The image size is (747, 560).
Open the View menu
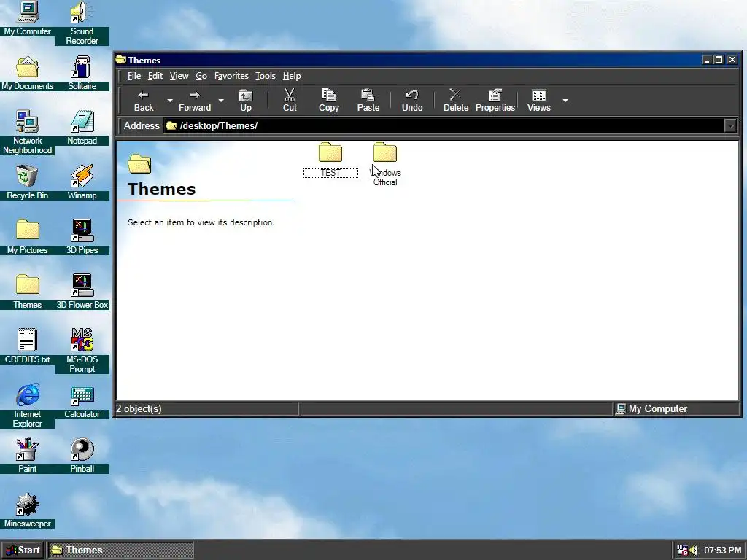[x=179, y=76]
